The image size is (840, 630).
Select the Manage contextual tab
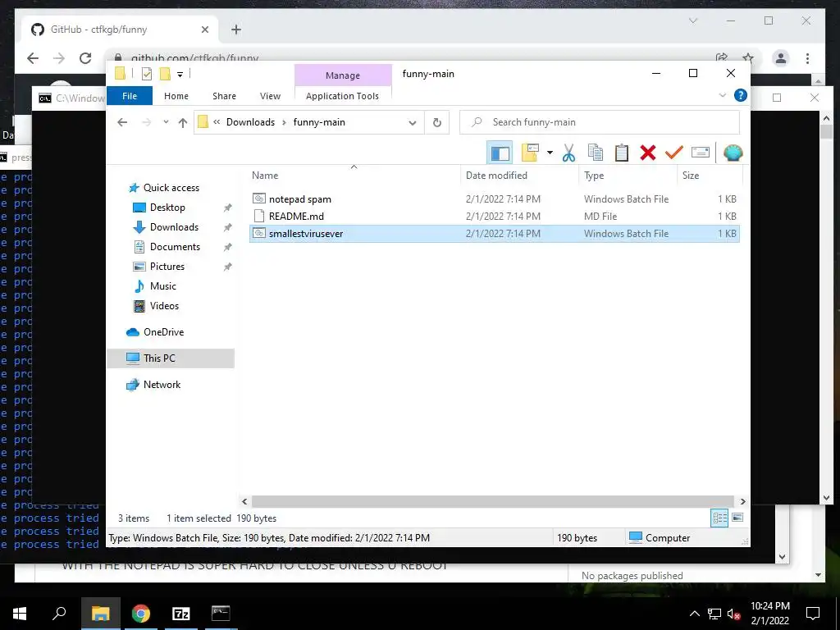click(343, 75)
